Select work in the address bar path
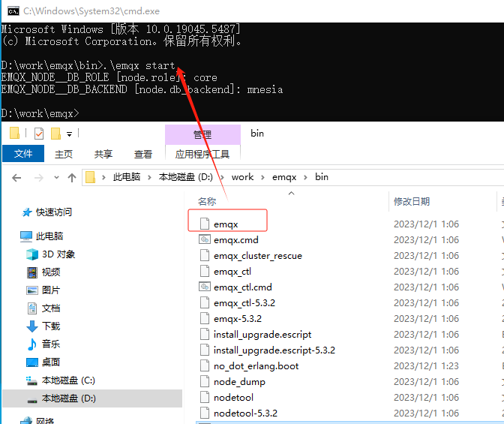Image resolution: width=504 pixels, height=424 pixels. (243, 177)
